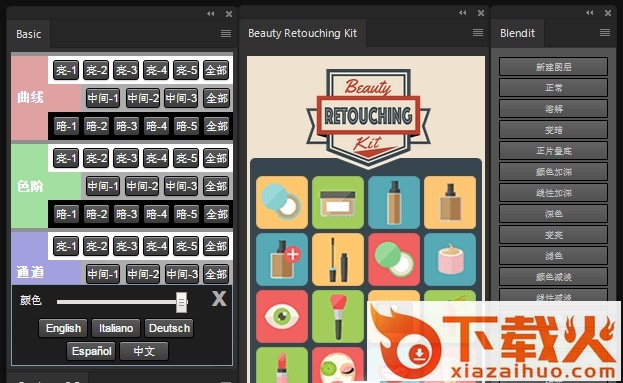This screenshot has height=383, width=623.
Task: Select the Blendit tab
Action: 518,33
